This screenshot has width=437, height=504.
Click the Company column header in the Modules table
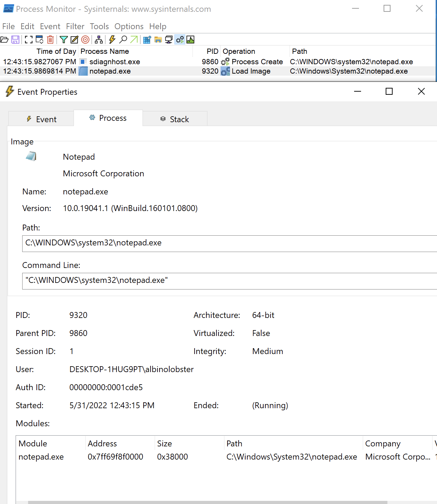[398, 444]
